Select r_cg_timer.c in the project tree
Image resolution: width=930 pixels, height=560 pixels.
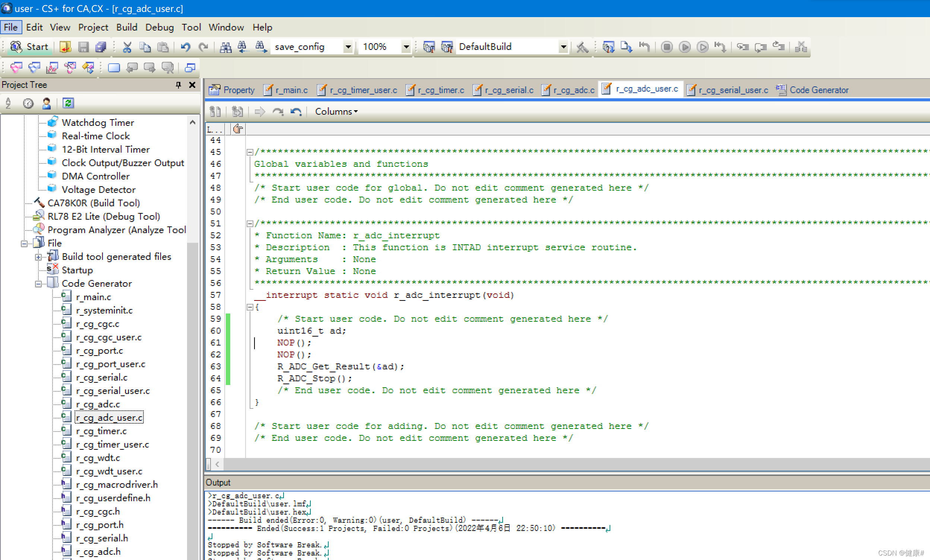point(101,431)
